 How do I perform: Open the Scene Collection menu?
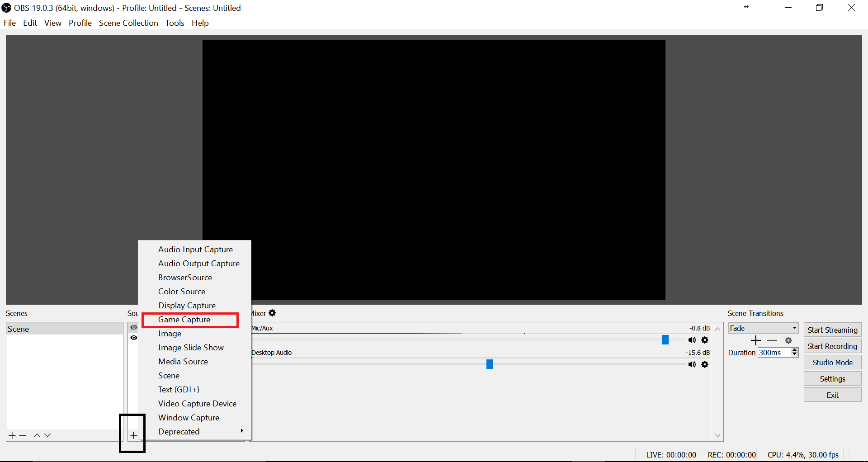[x=129, y=23]
